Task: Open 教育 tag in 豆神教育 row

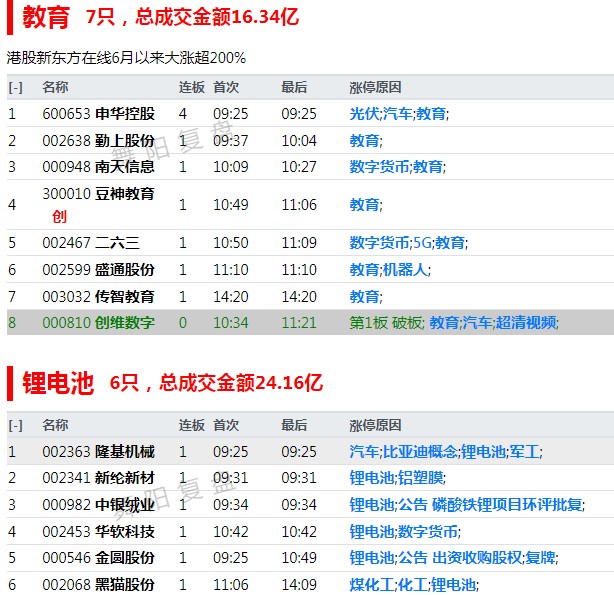Action: (364, 204)
